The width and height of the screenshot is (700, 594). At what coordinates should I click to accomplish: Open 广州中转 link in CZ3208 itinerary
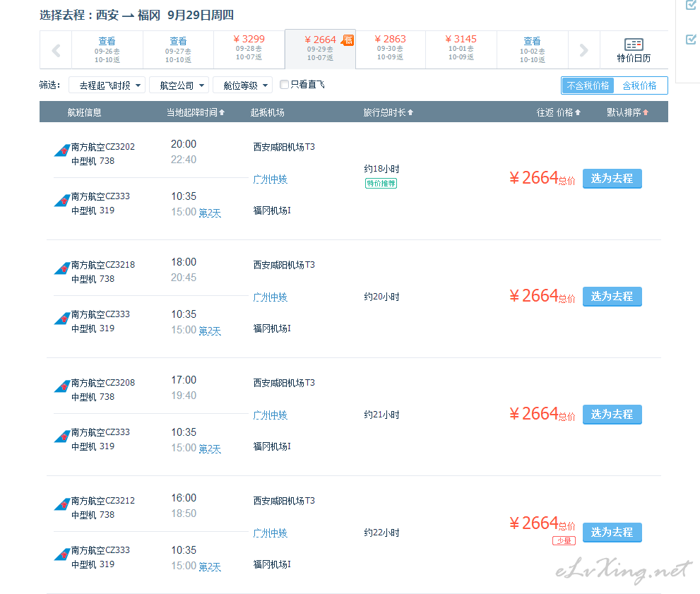270,415
